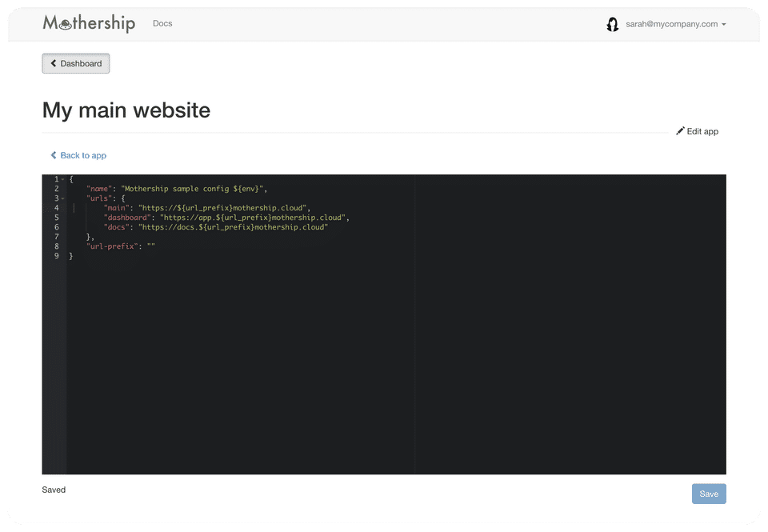
Task: Open the Edit app link
Action: click(x=697, y=131)
